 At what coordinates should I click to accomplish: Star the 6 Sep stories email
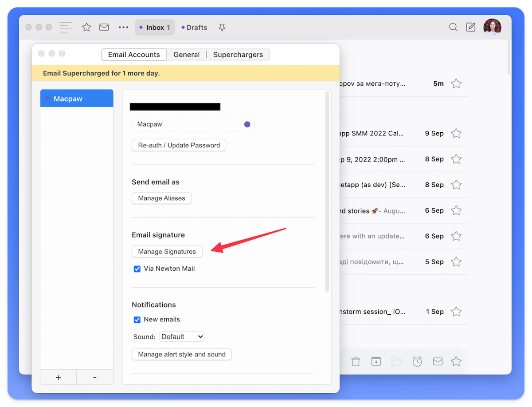coord(456,210)
